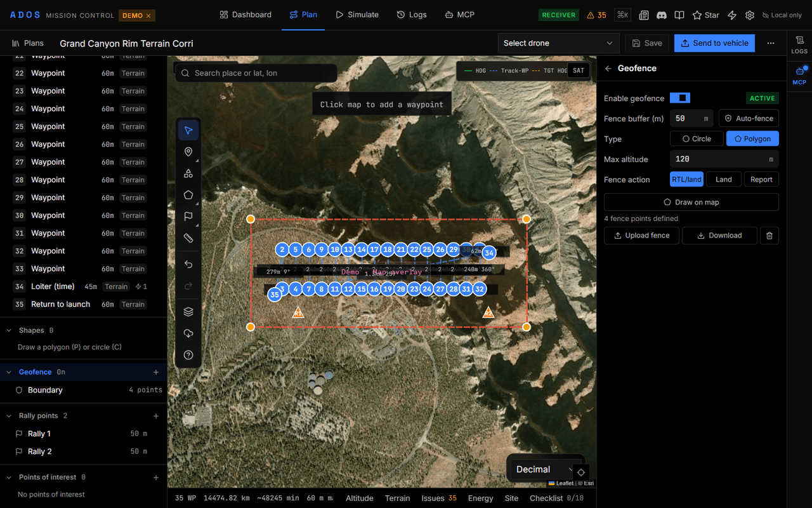
Task: Switch to the Dashboard tab
Action: (246, 15)
